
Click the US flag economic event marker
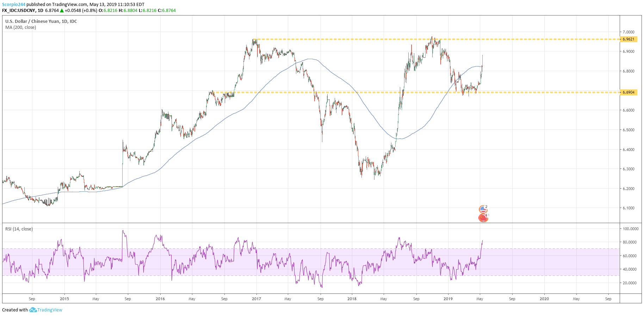(x=483, y=209)
